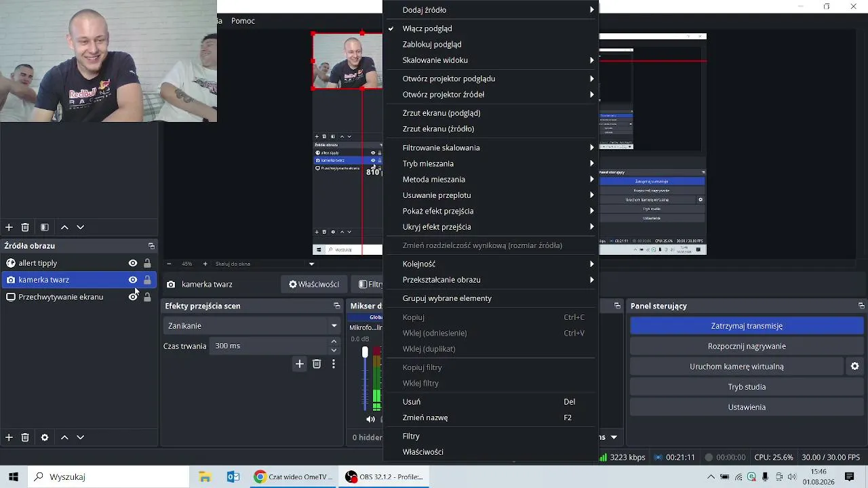
Task: Open scene filters icon in Scenes toolbar
Action: pyautogui.click(x=45, y=228)
